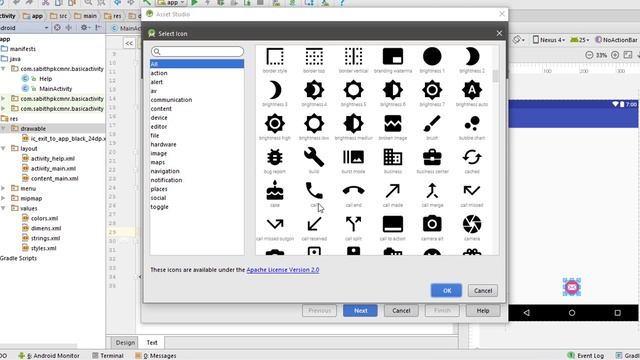Select the call phone icon

click(x=314, y=191)
